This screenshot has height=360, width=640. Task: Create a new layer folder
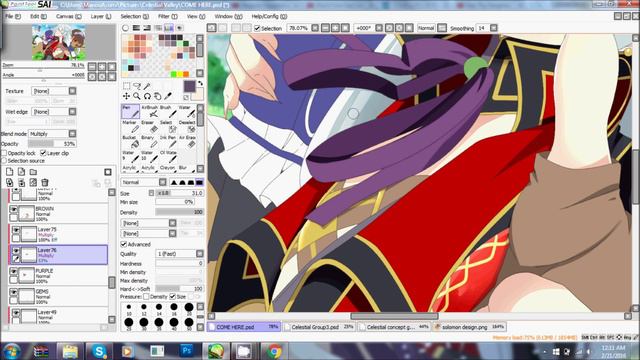click(x=33, y=172)
